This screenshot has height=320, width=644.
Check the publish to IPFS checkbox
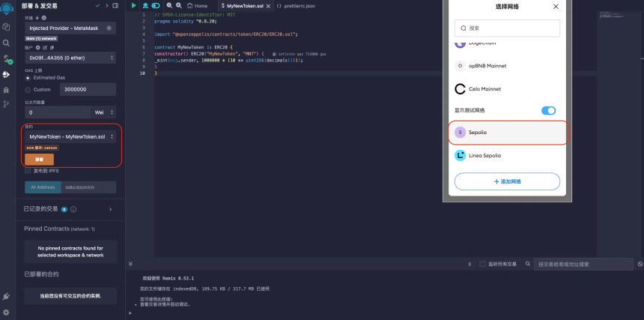[x=28, y=170]
